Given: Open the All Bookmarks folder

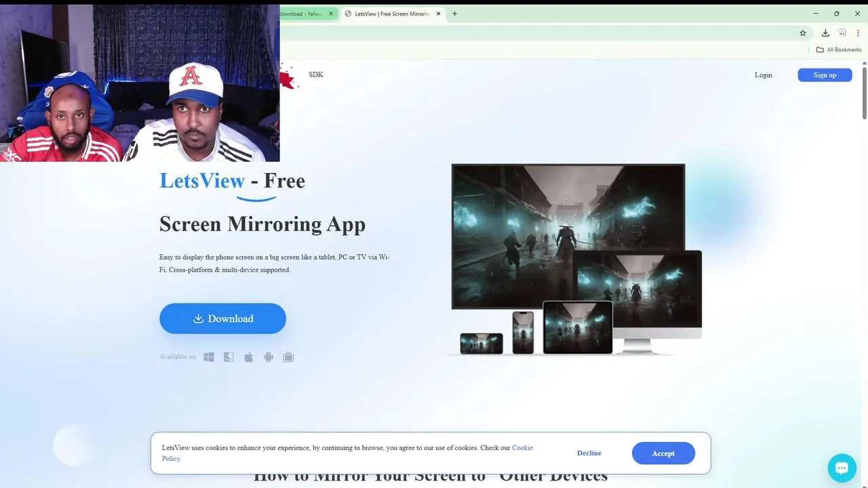Looking at the screenshot, I should [x=839, y=49].
